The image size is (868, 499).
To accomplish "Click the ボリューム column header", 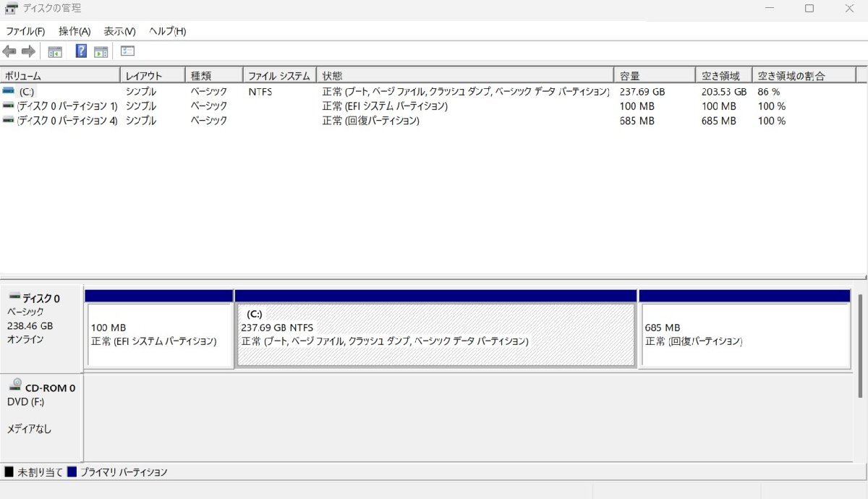I will point(58,74).
